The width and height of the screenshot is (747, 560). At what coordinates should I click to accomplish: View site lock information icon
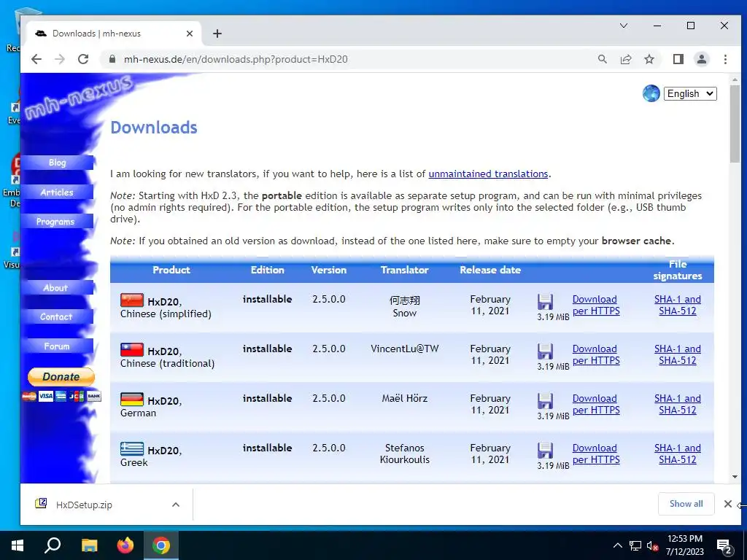click(112, 59)
